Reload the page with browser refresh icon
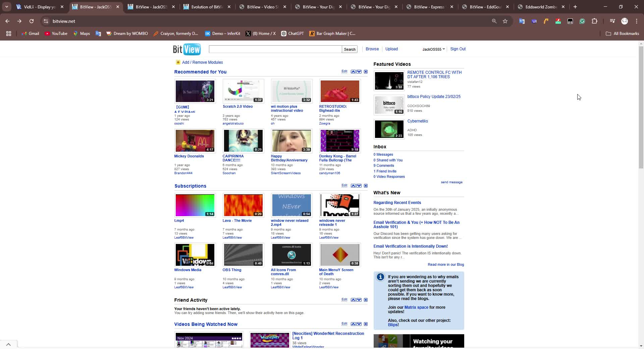644x349 pixels. point(32,21)
